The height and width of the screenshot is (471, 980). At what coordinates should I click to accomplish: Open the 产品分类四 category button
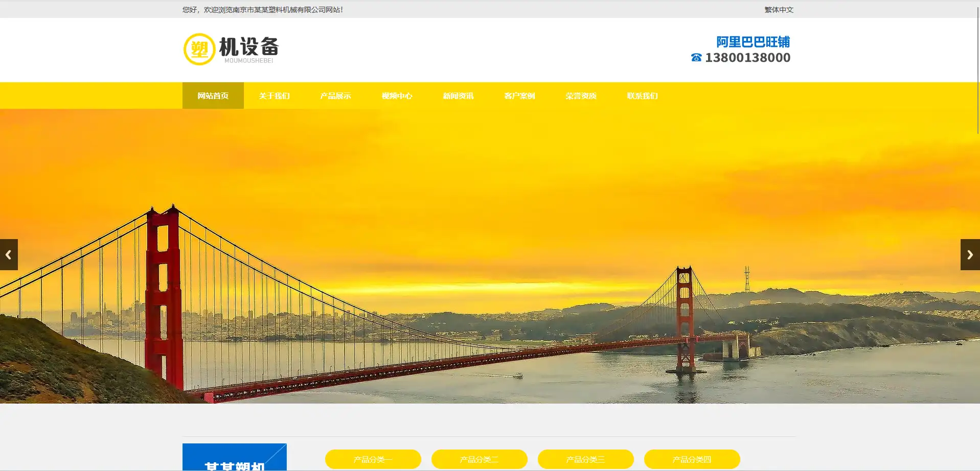(692, 459)
